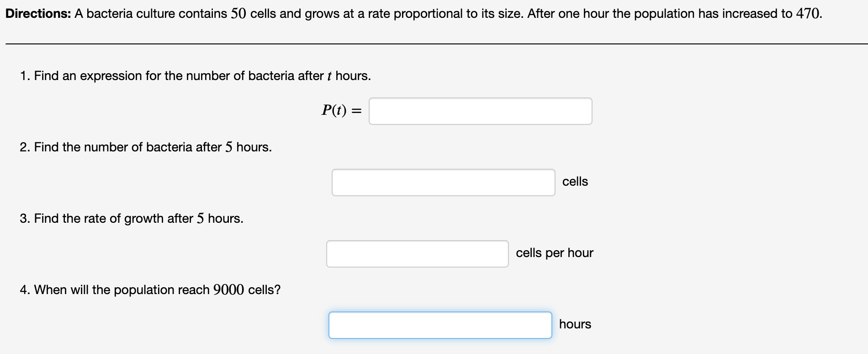Click the P(t) = equation label
The image size is (868, 354).
click(342, 110)
